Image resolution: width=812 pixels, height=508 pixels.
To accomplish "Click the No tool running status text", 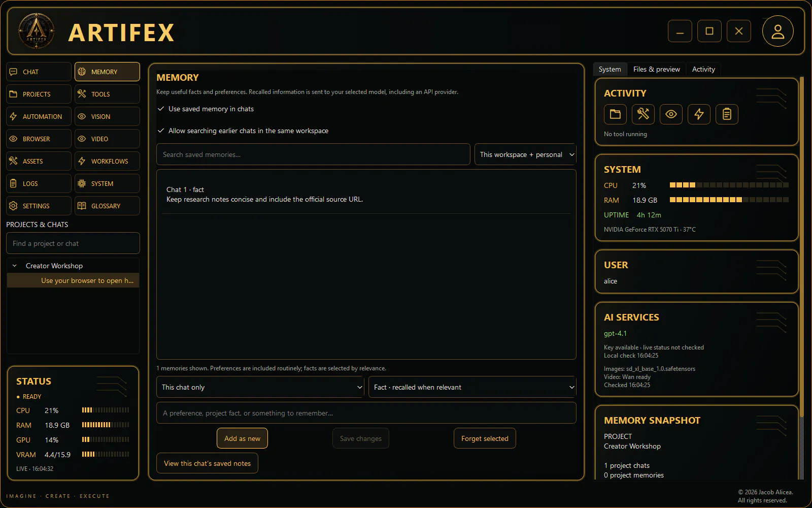I will pos(625,134).
